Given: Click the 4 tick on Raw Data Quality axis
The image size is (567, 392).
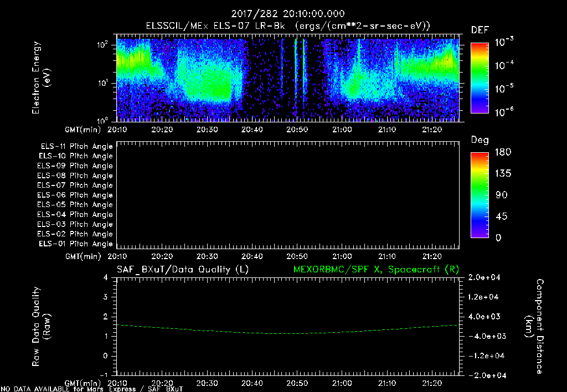Looking at the screenshot, I should tap(106, 277).
